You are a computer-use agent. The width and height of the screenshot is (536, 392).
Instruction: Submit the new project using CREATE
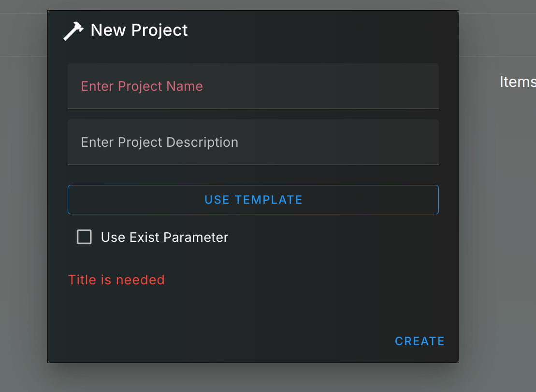point(420,341)
